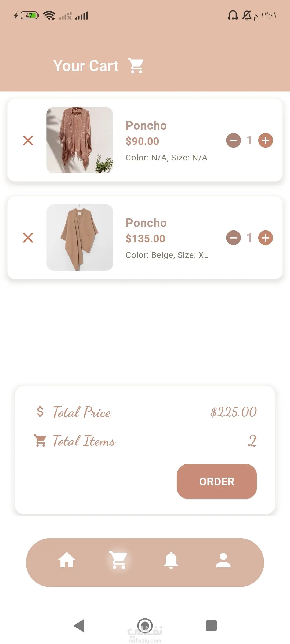
Task: Tap the patterned pink poncho thumbnail
Action: 80,140
